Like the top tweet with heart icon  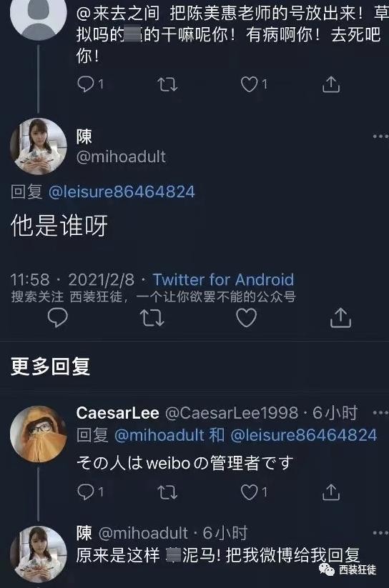(x=250, y=84)
